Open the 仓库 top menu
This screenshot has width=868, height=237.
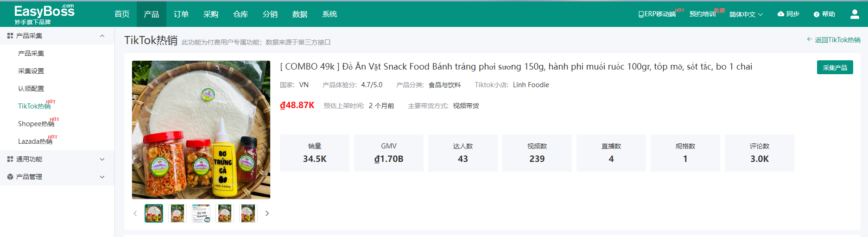tap(241, 14)
